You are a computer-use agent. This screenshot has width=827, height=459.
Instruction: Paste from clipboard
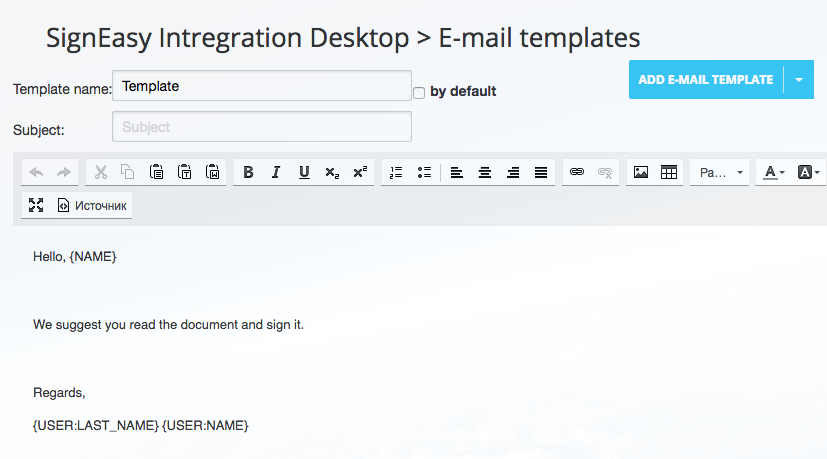click(156, 173)
